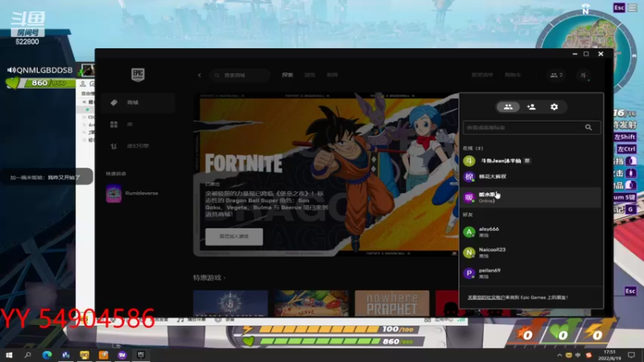
Task: Select the second online friend with 棉 avatar
Action: click(531, 177)
